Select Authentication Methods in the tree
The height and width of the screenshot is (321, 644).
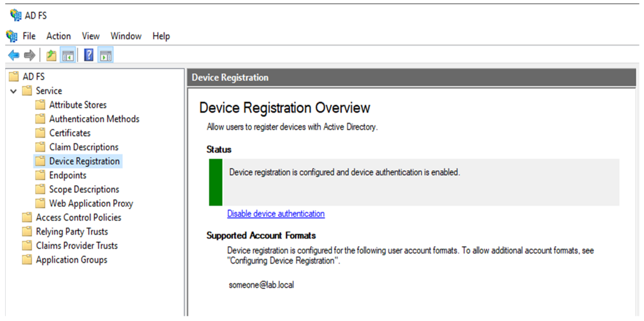[94, 119]
